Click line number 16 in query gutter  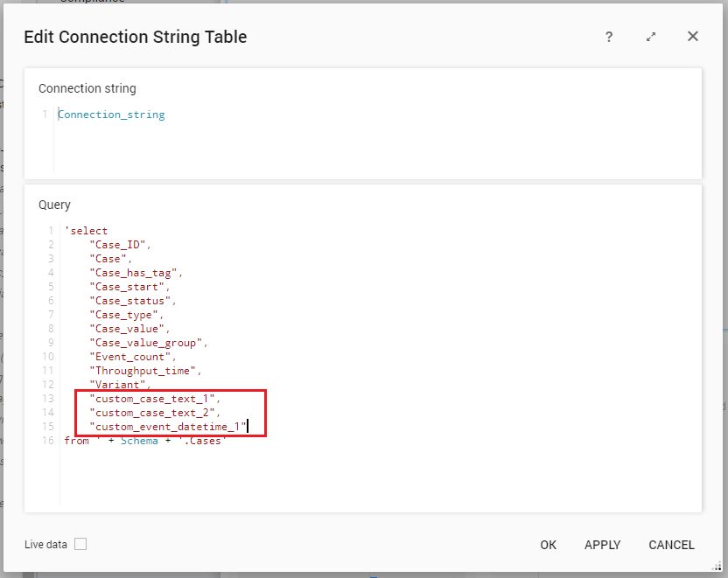[x=47, y=441]
